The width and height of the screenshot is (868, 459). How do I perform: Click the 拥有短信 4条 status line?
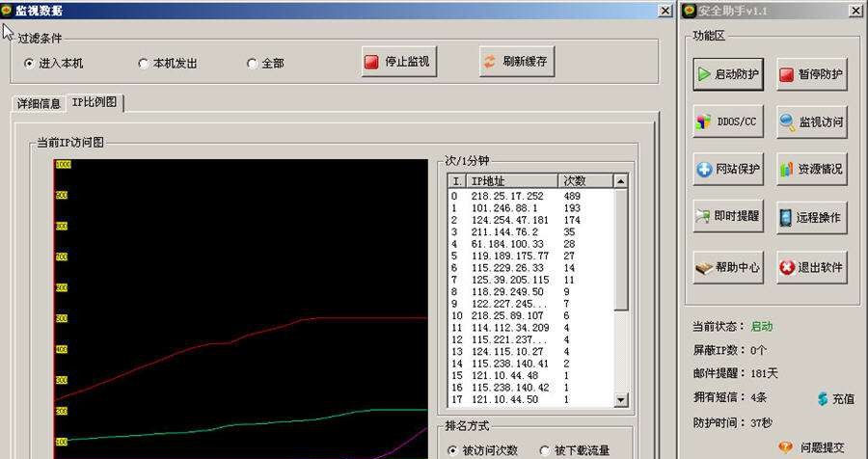(730, 397)
